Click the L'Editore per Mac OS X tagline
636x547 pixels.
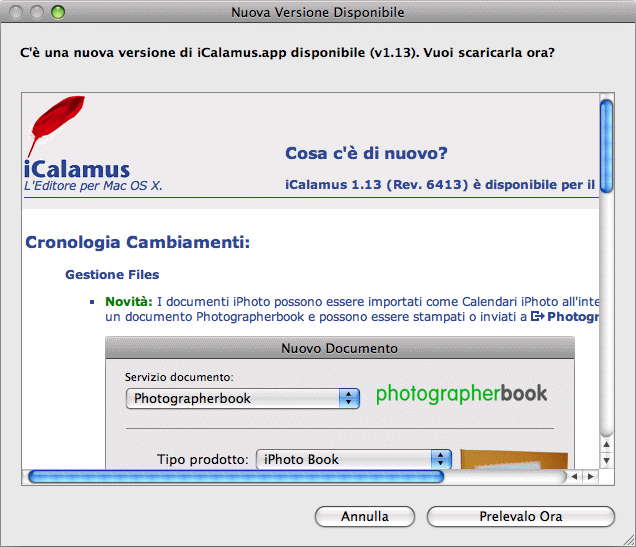pos(93,186)
